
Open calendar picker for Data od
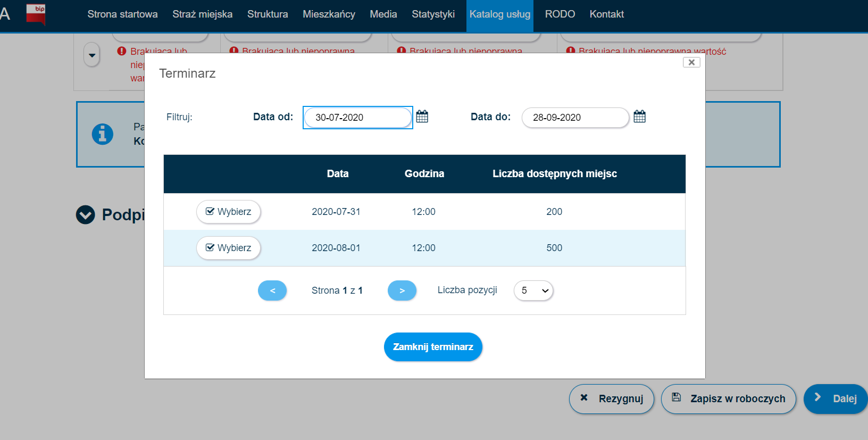coord(422,117)
